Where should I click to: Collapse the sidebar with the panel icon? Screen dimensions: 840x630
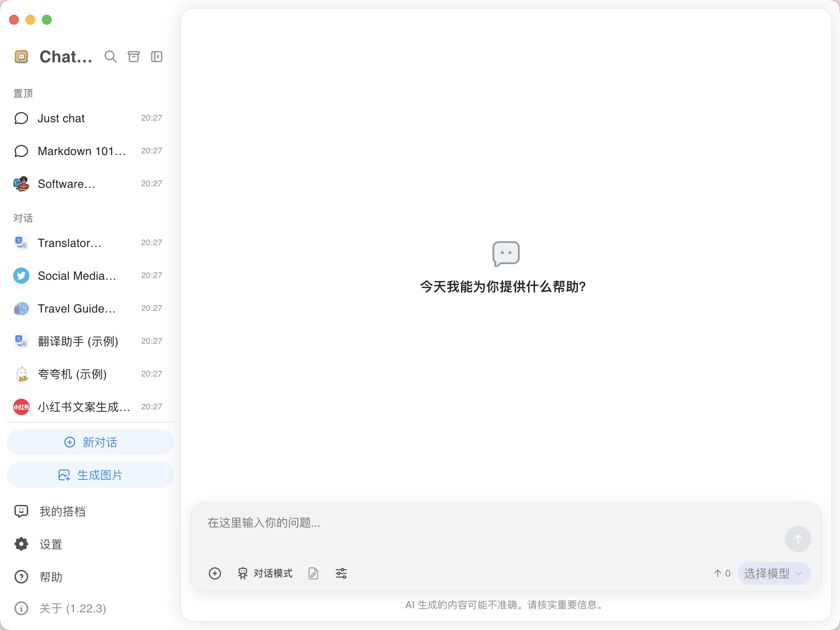click(x=157, y=57)
